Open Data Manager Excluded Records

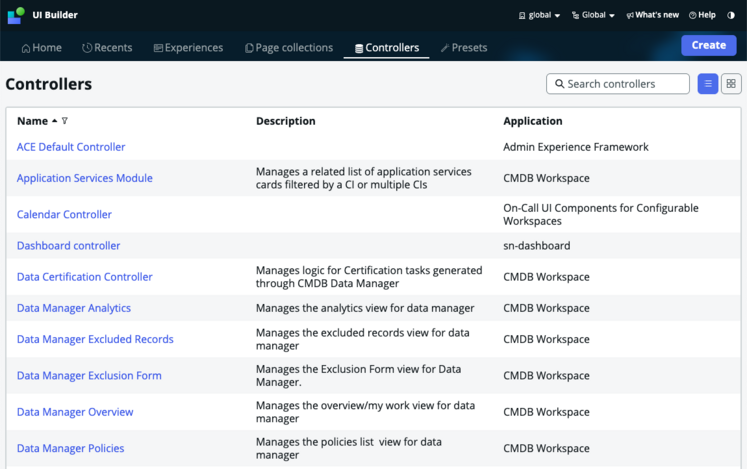click(95, 339)
